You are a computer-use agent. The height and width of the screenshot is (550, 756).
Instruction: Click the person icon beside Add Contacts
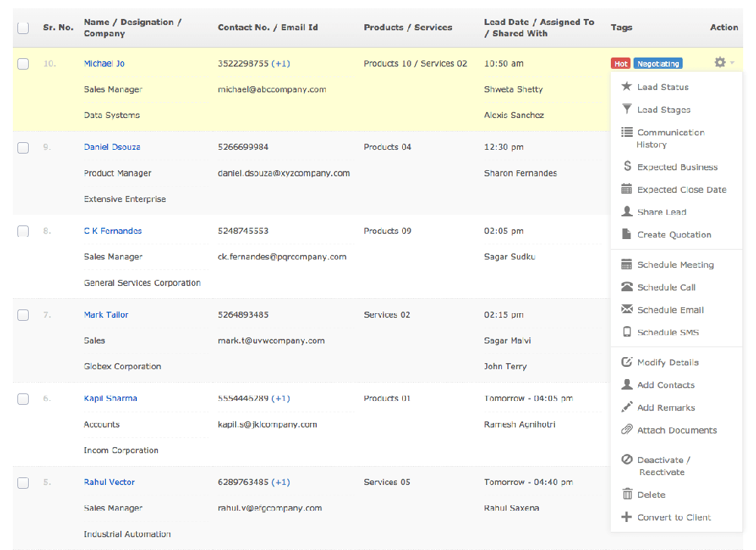(x=627, y=384)
